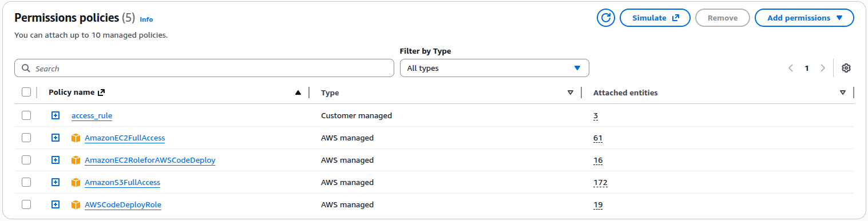Open the table preferences gear icon
Screen dimensions: 868x221
[846, 68]
